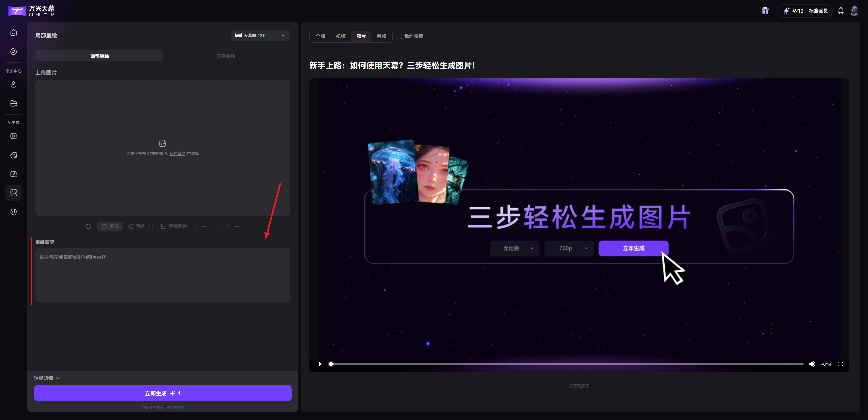
Task: Open the gift rewards icon
Action: [765, 11]
